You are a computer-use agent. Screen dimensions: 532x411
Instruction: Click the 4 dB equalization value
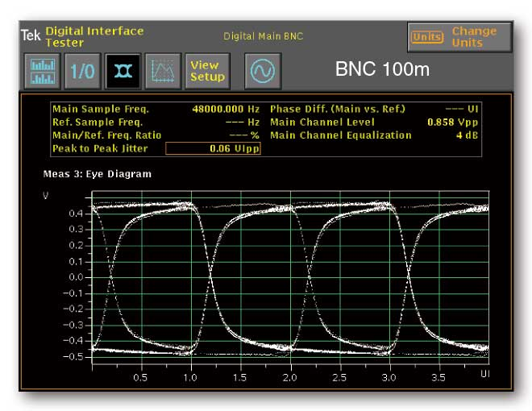(467, 135)
